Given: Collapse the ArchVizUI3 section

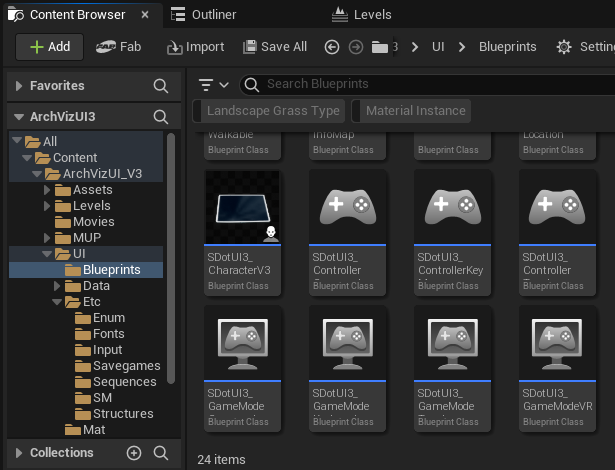Looking at the screenshot, I should click(18, 117).
